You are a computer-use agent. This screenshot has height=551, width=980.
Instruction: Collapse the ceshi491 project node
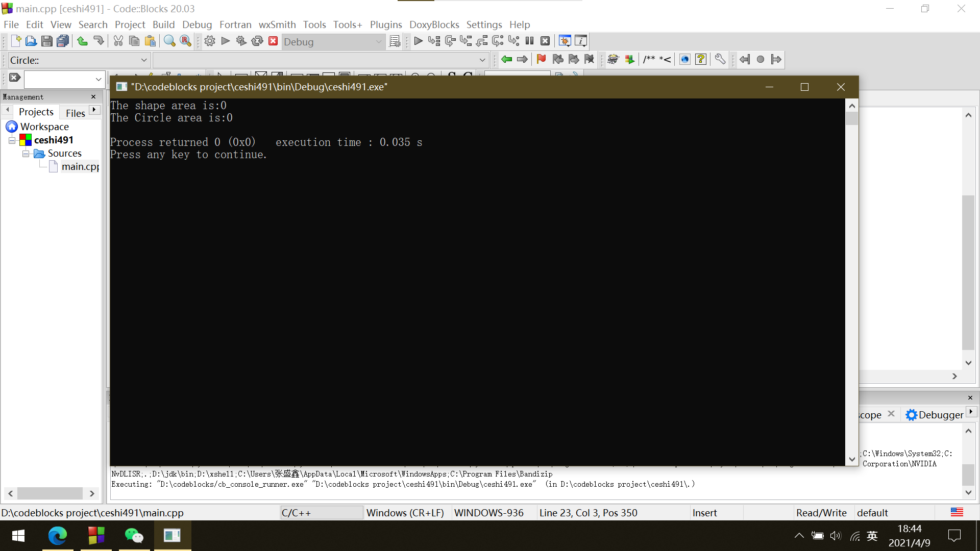tap(12, 140)
